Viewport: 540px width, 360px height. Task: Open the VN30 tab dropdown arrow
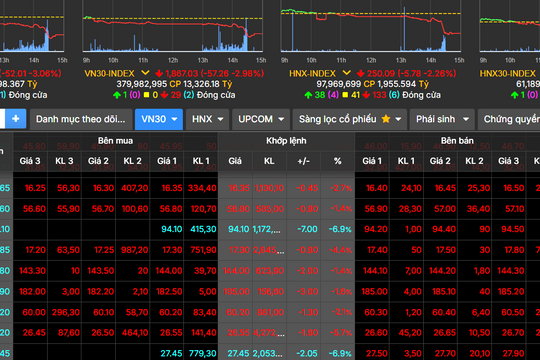click(x=174, y=119)
